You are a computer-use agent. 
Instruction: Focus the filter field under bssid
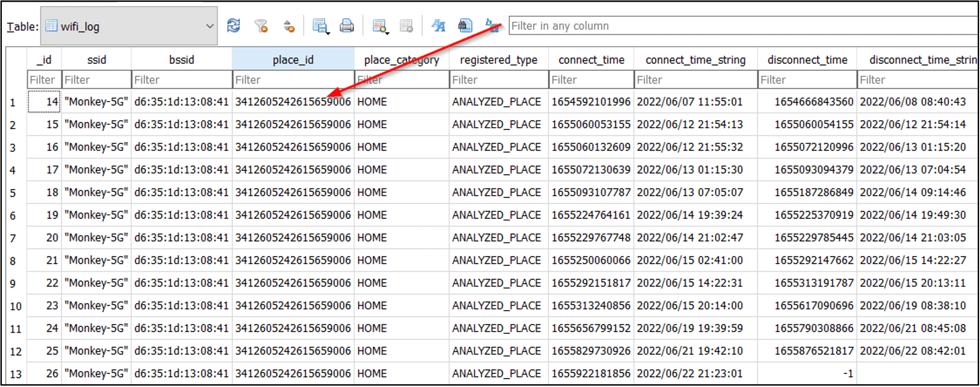182,80
